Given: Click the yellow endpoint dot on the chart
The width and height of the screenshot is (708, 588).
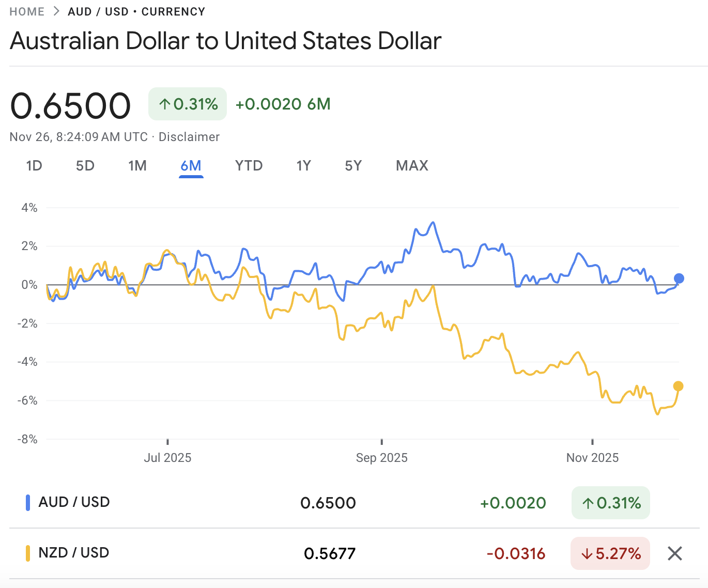Looking at the screenshot, I should pos(679,385).
